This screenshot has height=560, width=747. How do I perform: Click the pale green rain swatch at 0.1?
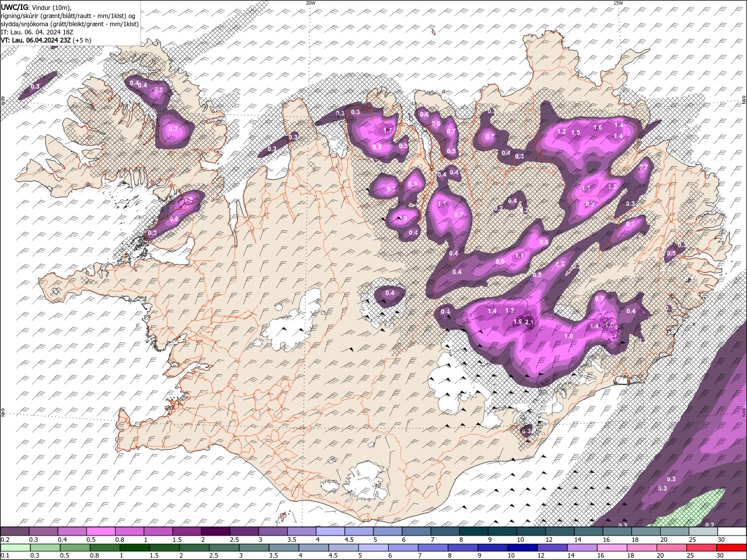[x=15, y=548]
